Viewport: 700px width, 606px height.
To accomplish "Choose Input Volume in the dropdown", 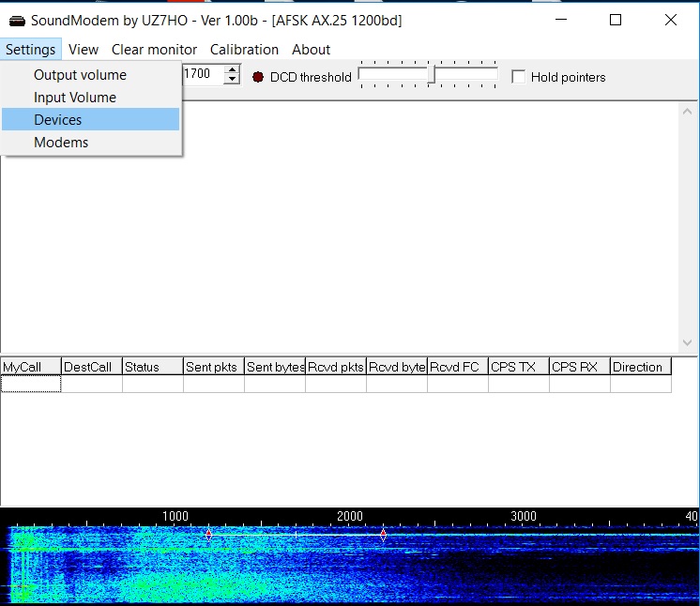I will pyautogui.click(x=75, y=98).
